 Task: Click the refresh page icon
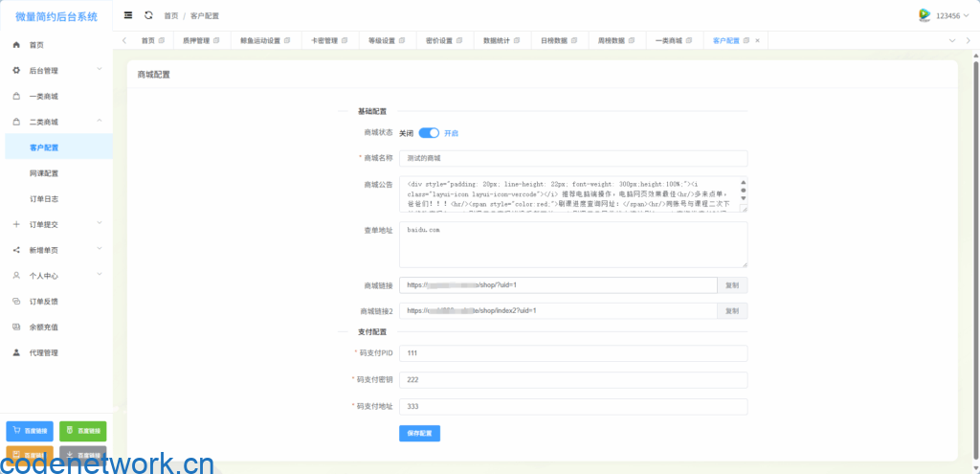148,15
